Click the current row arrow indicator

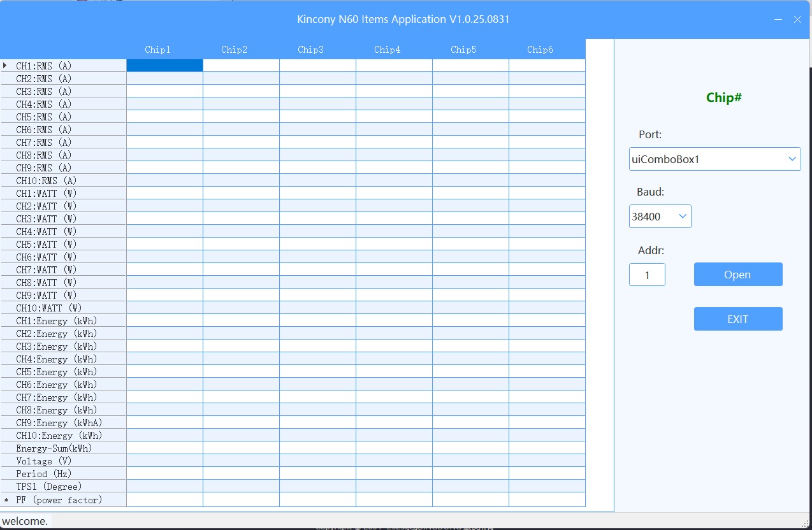(6, 66)
